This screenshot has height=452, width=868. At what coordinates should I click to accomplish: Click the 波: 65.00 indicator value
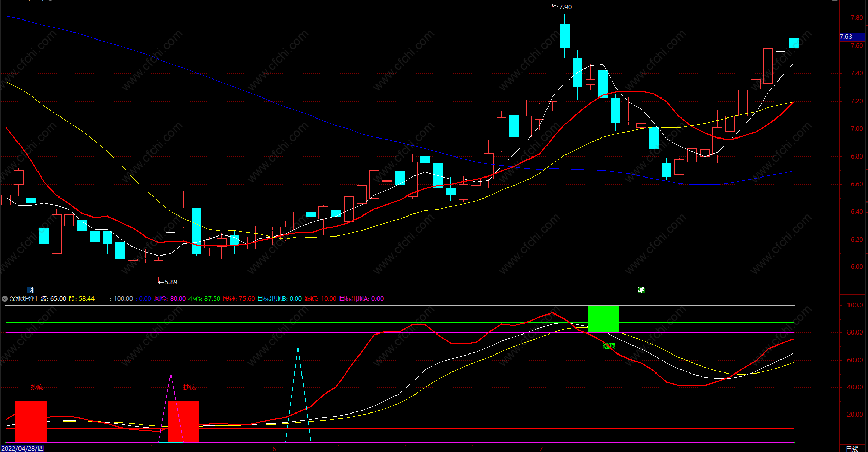(x=53, y=299)
